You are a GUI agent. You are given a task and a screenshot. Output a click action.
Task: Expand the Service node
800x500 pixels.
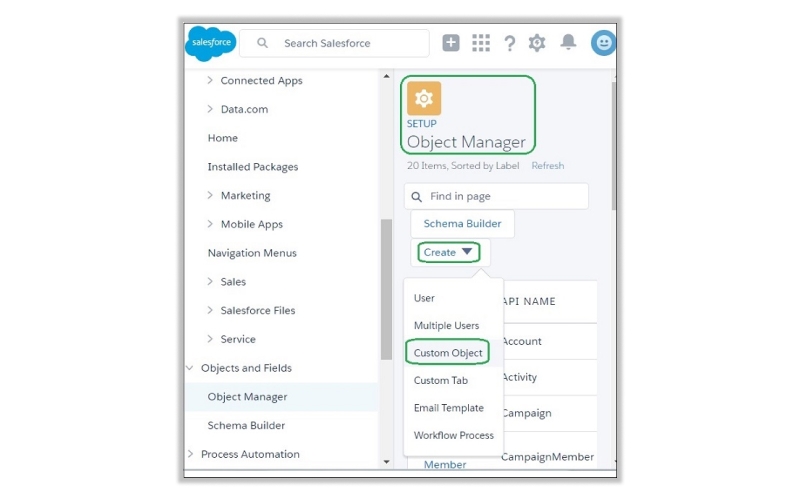[210, 338]
